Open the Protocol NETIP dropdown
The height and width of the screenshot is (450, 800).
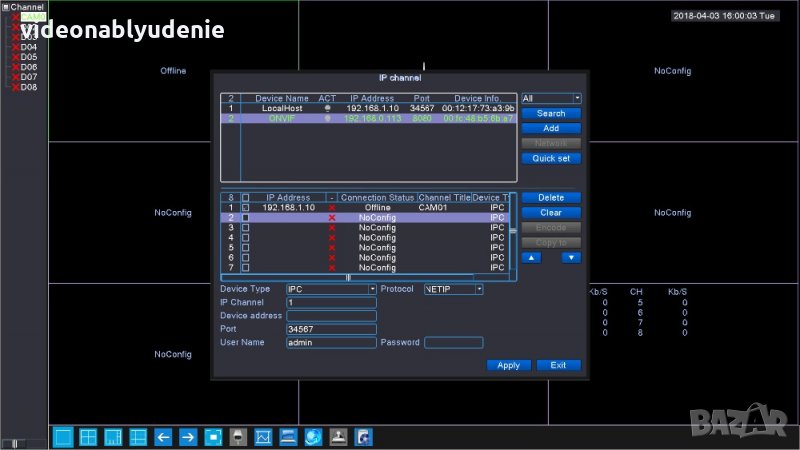click(453, 289)
